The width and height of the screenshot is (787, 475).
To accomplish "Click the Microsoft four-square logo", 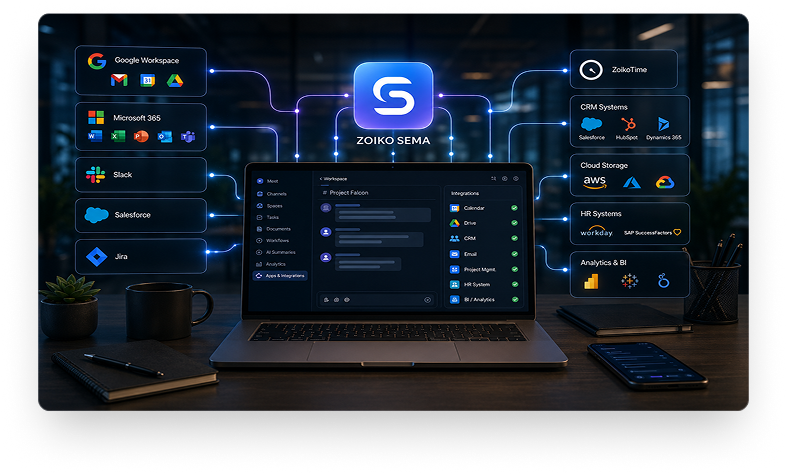I will click(96, 117).
